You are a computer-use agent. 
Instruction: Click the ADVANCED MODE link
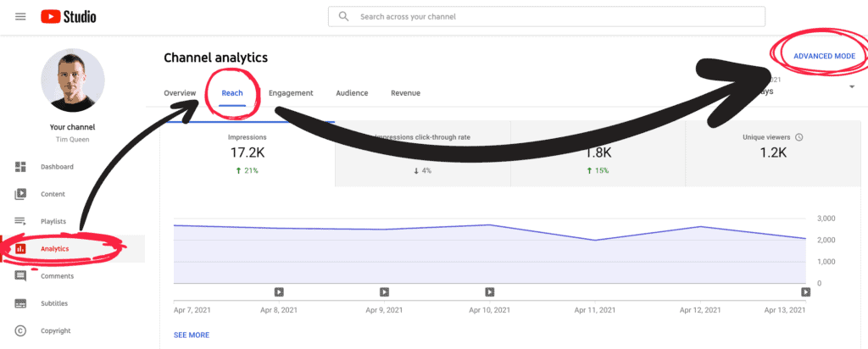830,56
